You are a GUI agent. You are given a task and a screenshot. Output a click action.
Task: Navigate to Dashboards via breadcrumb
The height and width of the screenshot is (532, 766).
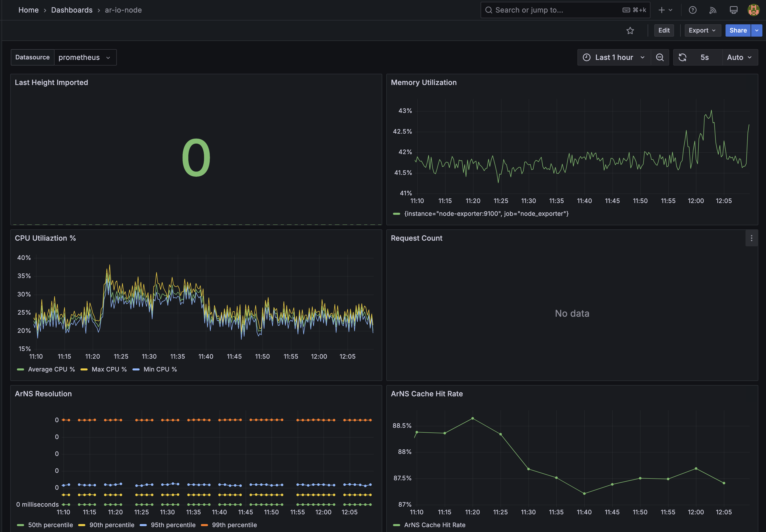coord(72,10)
